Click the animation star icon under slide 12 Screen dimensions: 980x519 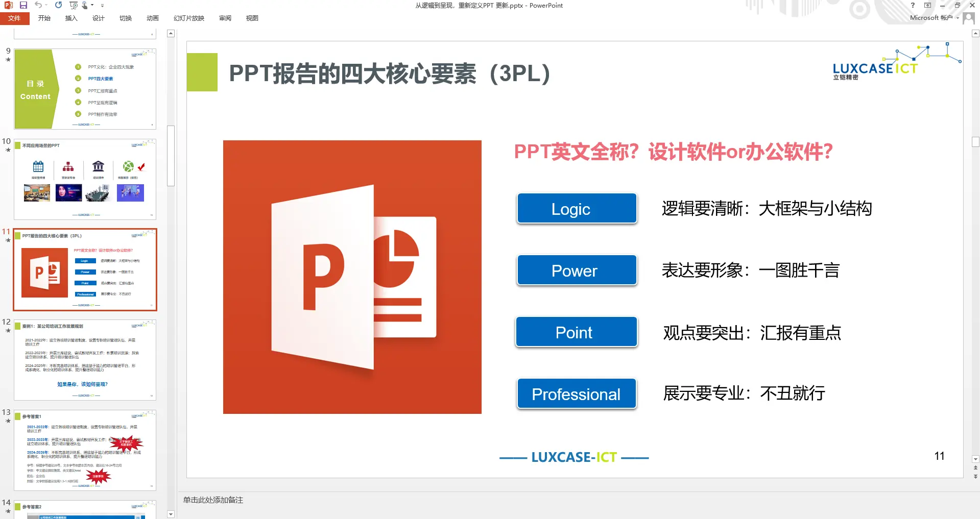[8, 331]
